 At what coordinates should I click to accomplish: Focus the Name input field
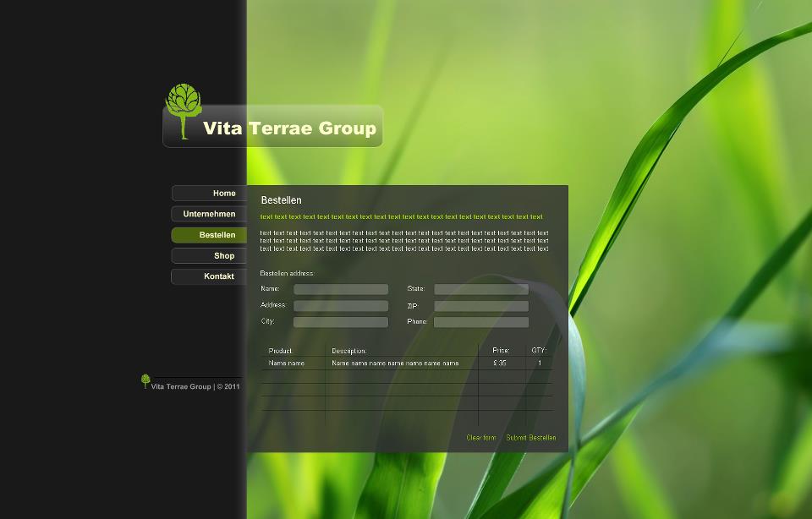pyautogui.click(x=341, y=289)
